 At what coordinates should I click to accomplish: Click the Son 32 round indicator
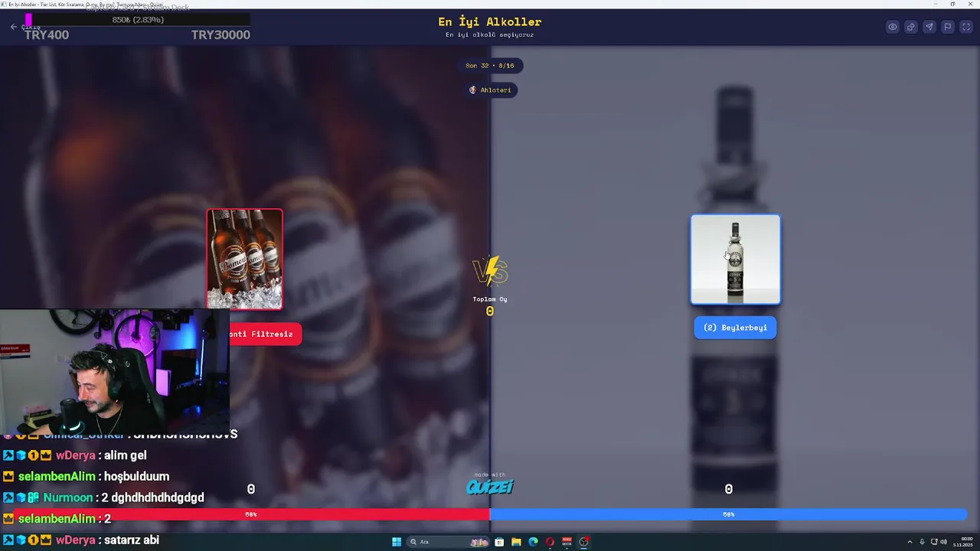coord(490,66)
